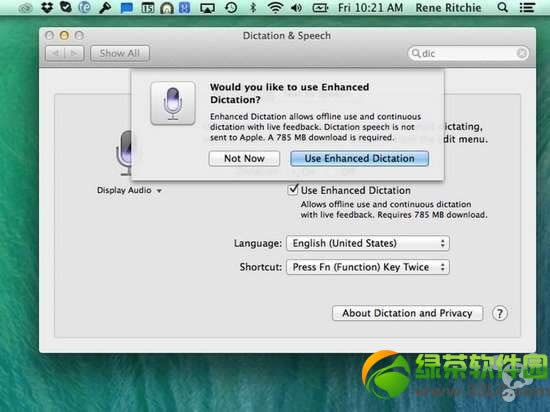Confirm with Use Enhanced Dictation button
This screenshot has height=412, width=550.
(x=359, y=158)
